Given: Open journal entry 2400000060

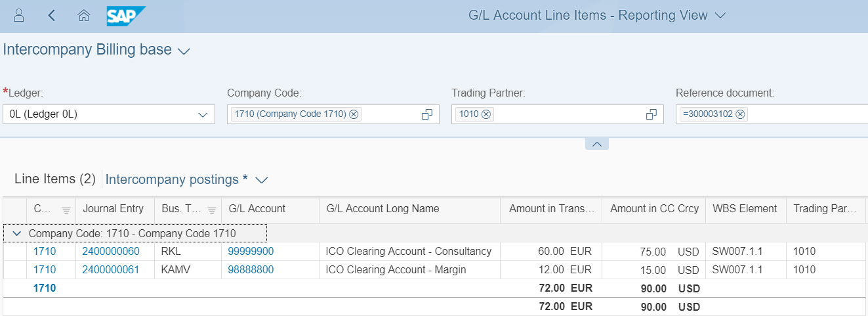Looking at the screenshot, I should point(111,251).
